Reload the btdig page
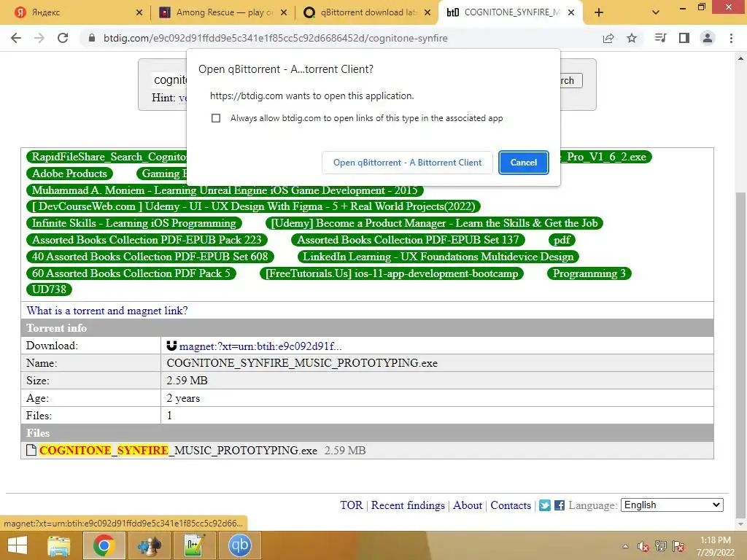 click(63, 38)
